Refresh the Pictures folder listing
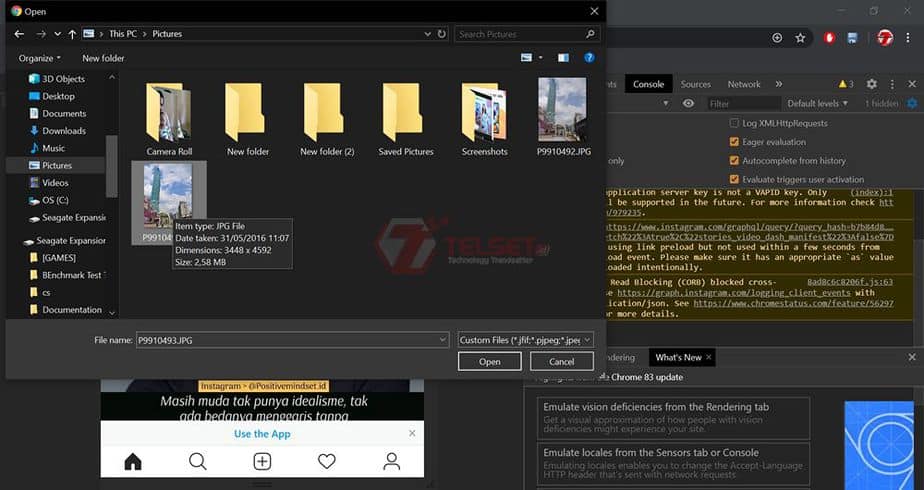924x490 pixels. [x=442, y=34]
